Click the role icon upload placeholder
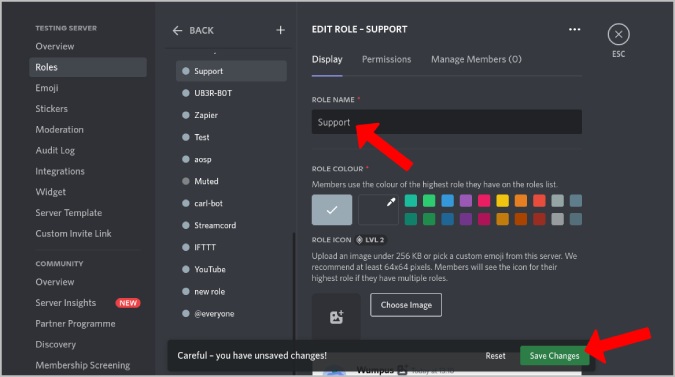This screenshot has height=377, width=675. pos(336,317)
